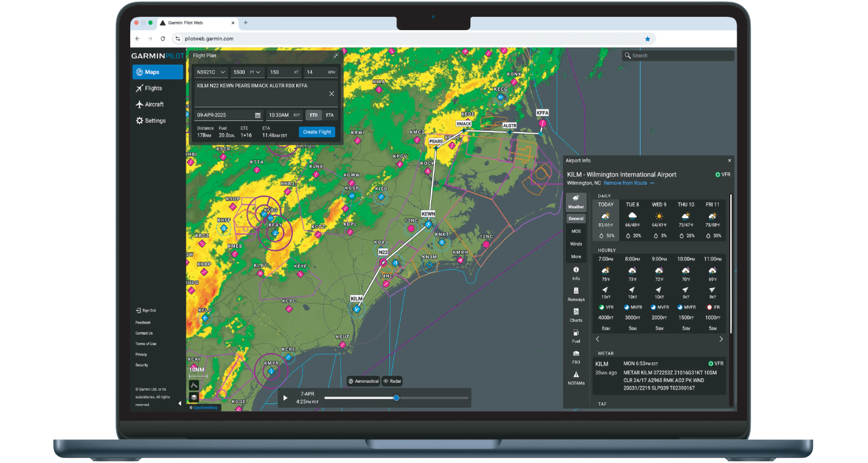Click the KEWN airport marker on map
868x463 pixels.
(428, 224)
